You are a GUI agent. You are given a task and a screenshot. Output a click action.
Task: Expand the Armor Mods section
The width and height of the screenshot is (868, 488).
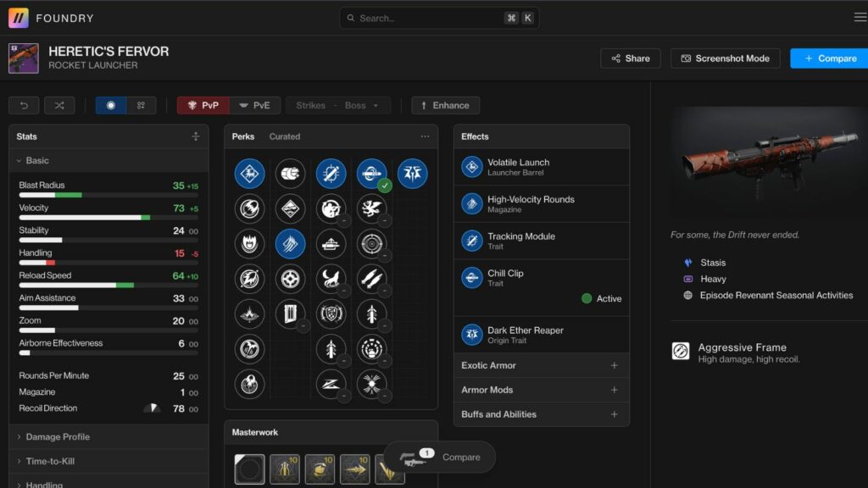(542, 390)
